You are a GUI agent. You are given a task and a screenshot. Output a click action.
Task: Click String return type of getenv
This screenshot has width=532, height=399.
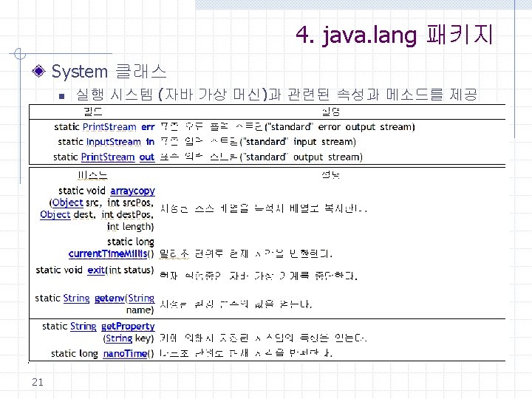click(x=76, y=299)
